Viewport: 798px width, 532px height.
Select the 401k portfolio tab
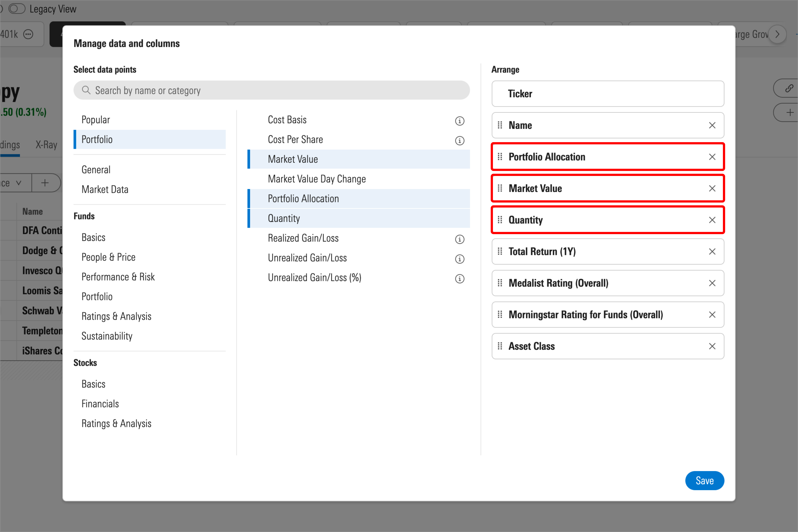pos(9,34)
